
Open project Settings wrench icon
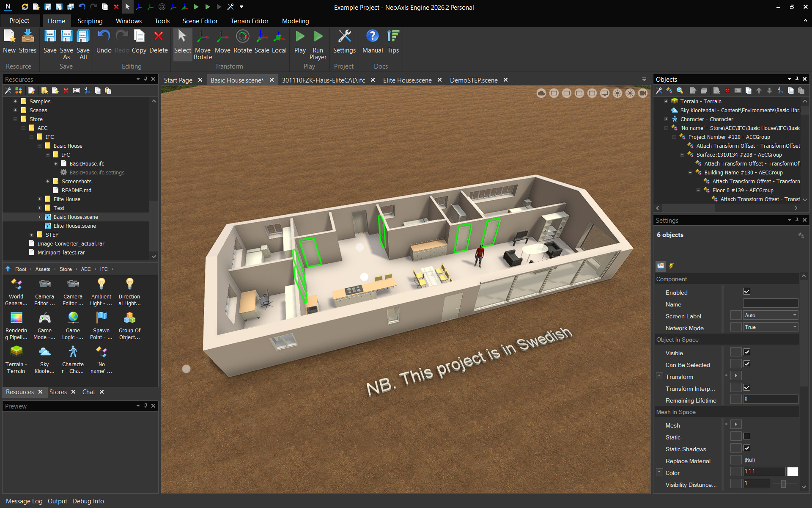344,41
